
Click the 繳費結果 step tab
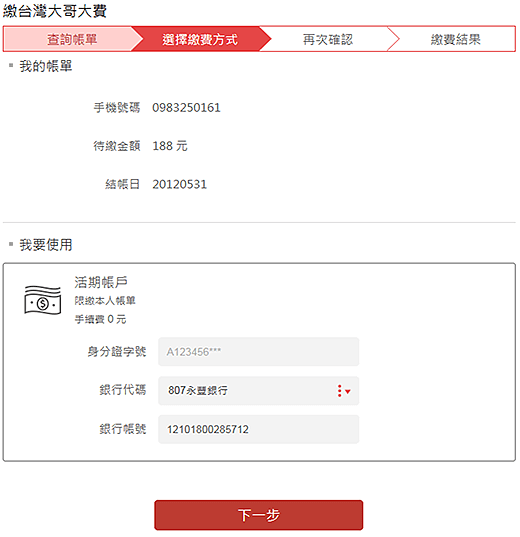[456, 39]
